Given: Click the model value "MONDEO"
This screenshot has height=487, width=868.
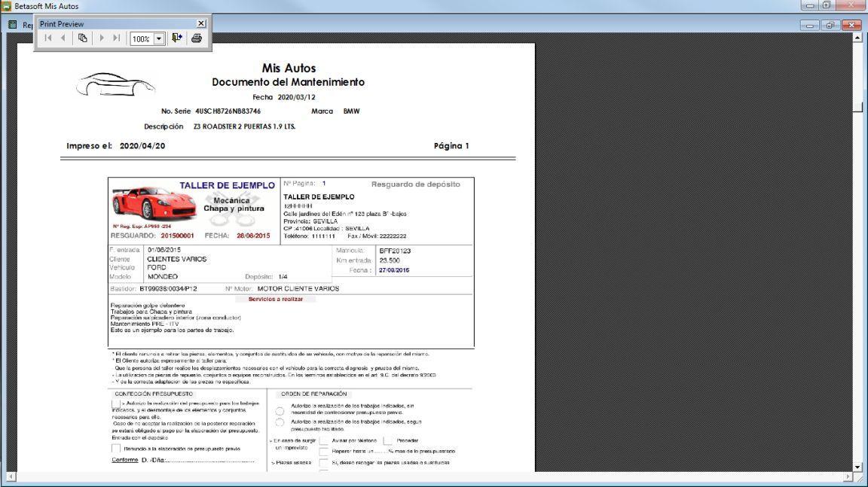Looking at the screenshot, I should [x=163, y=276].
